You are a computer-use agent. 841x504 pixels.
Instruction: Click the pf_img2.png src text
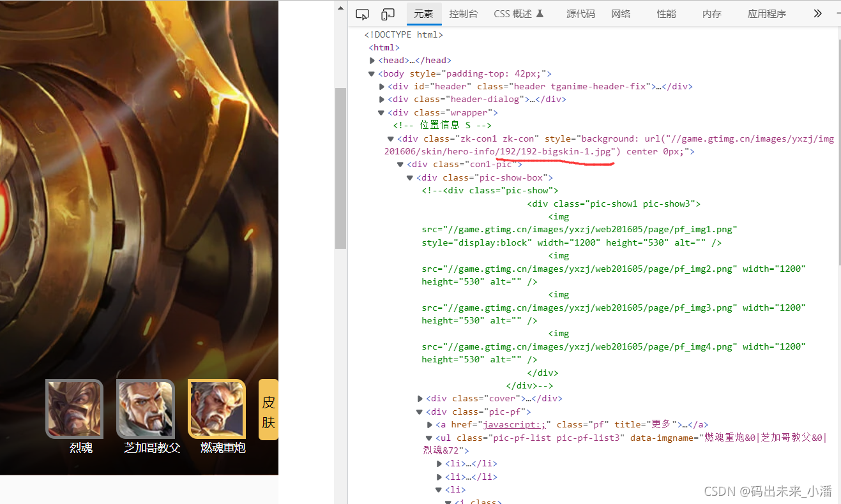580,269
